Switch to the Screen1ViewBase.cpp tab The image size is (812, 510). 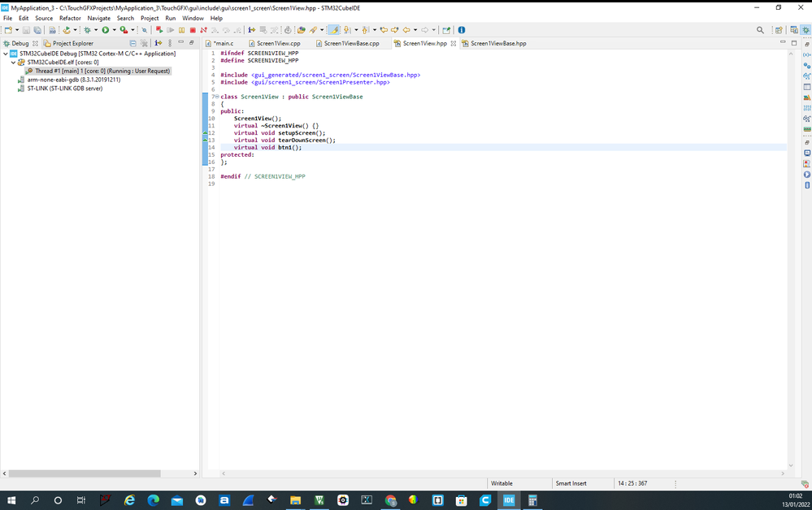tap(348, 44)
